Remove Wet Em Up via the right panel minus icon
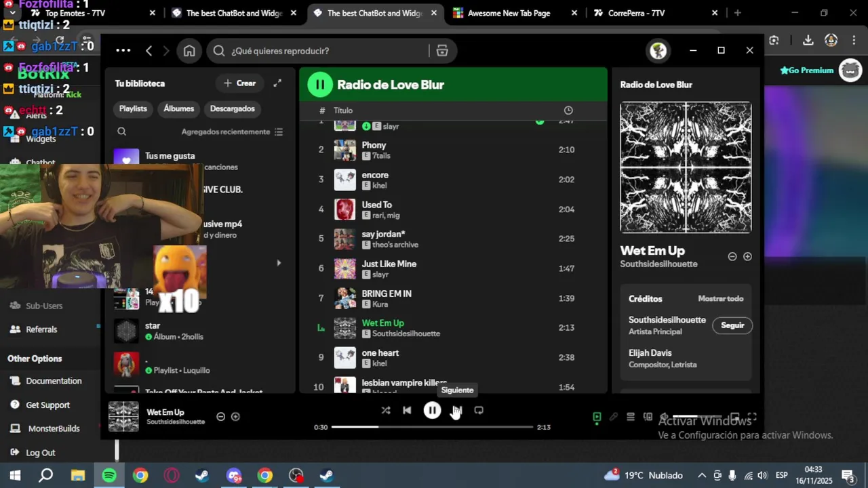This screenshot has width=868, height=488. coord(732,257)
